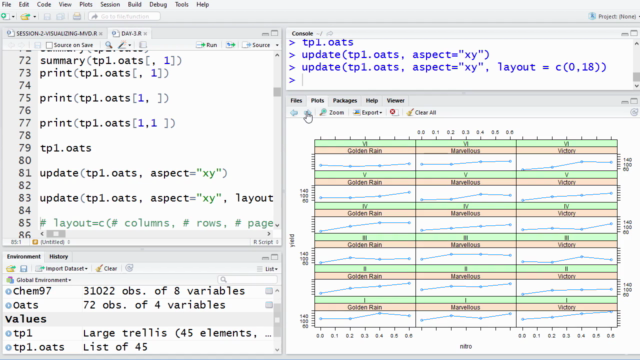Click the Find/Replace magnifier icon
Screen dimensions: 640x360
(109, 45)
